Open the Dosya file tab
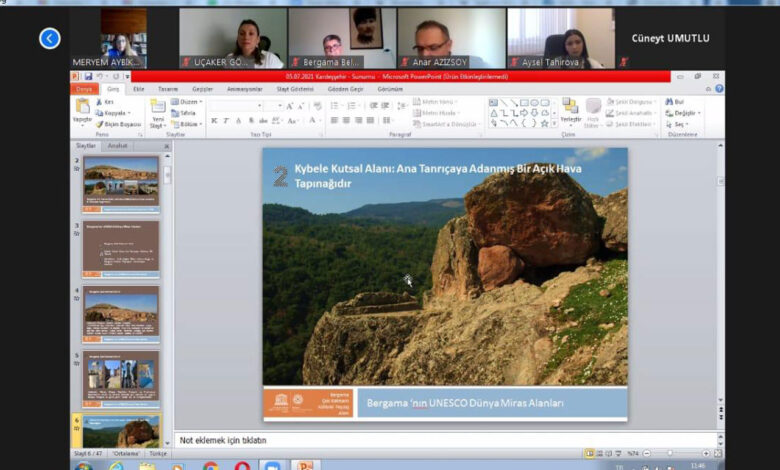 click(84, 89)
